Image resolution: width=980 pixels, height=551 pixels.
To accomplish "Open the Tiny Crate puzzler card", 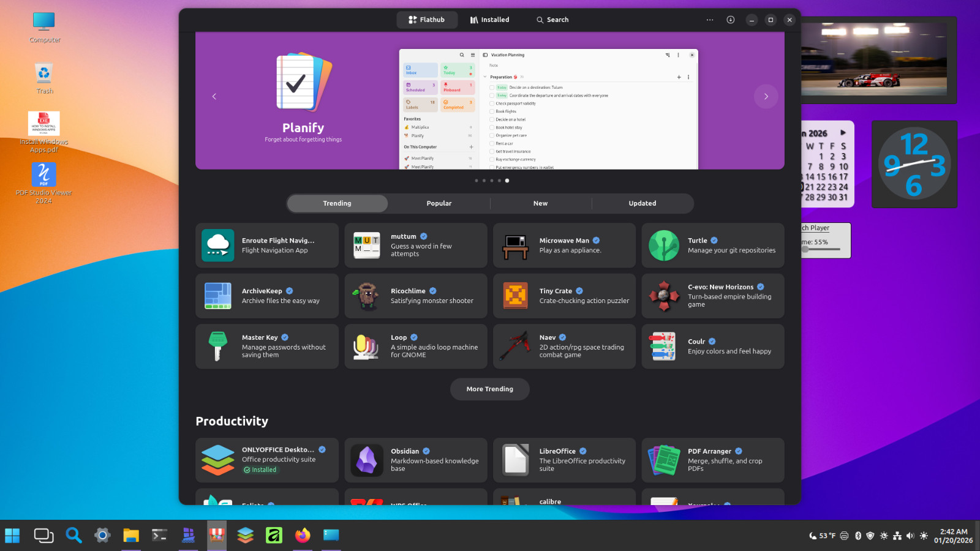I will point(564,296).
